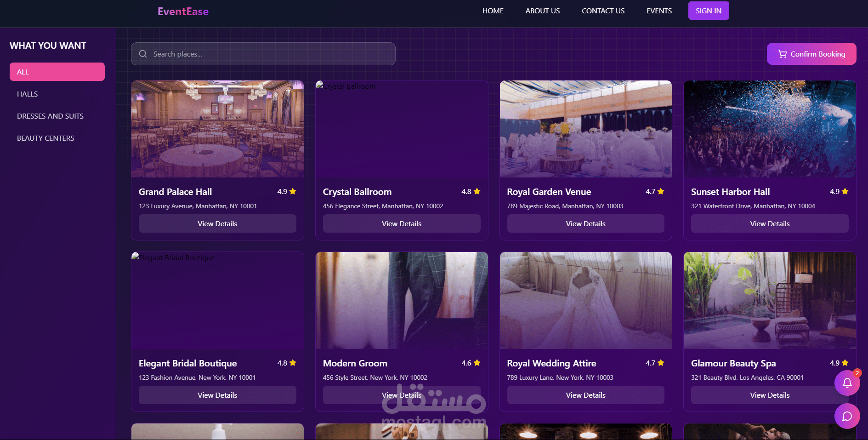View details for Royal Garden Venue

(x=586, y=223)
